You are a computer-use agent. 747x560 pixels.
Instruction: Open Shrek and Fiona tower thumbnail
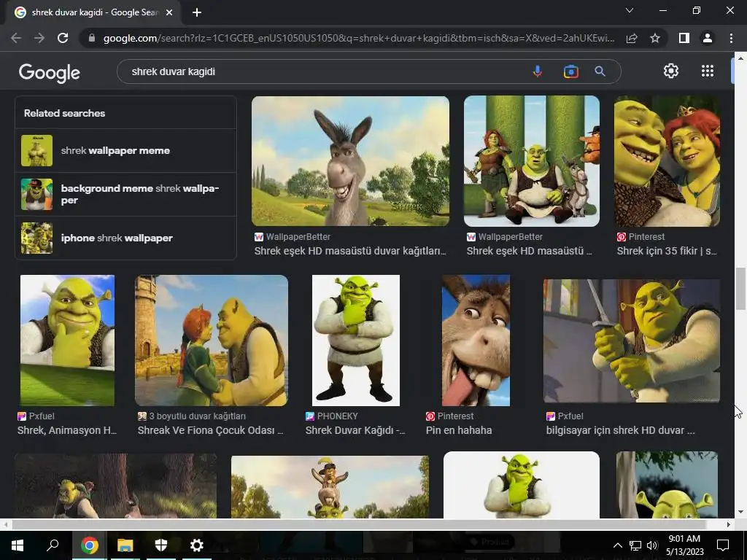(x=211, y=340)
